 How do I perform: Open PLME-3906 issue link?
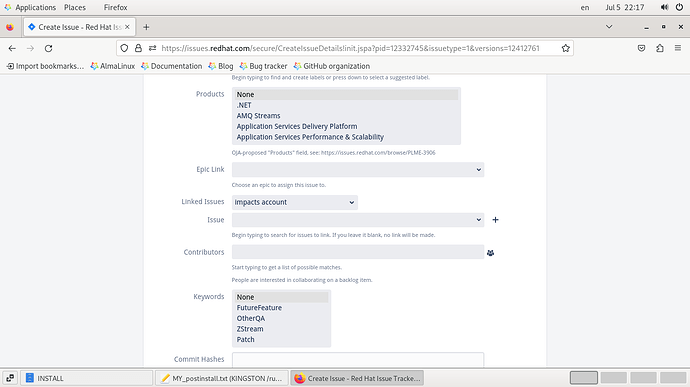pyautogui.click(x=378, y=153)
